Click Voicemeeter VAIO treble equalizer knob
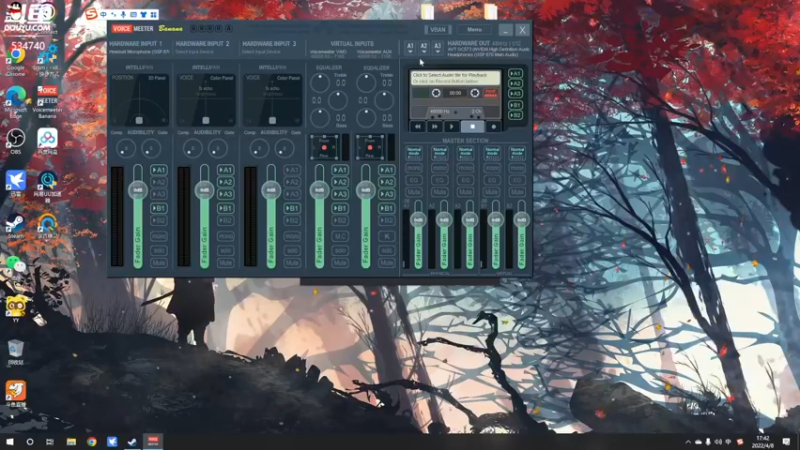Image resolution: width=800 pixels, height=450 pixels. click(x=320, y=83)
